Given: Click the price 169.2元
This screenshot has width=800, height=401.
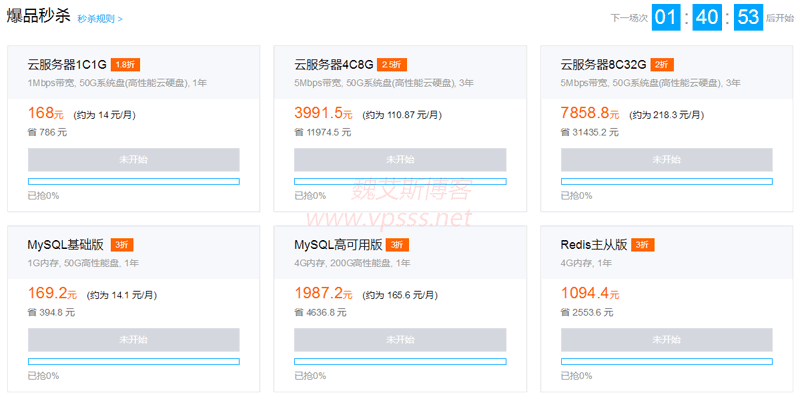Looking at the screenshot, I should coord(53,293).
